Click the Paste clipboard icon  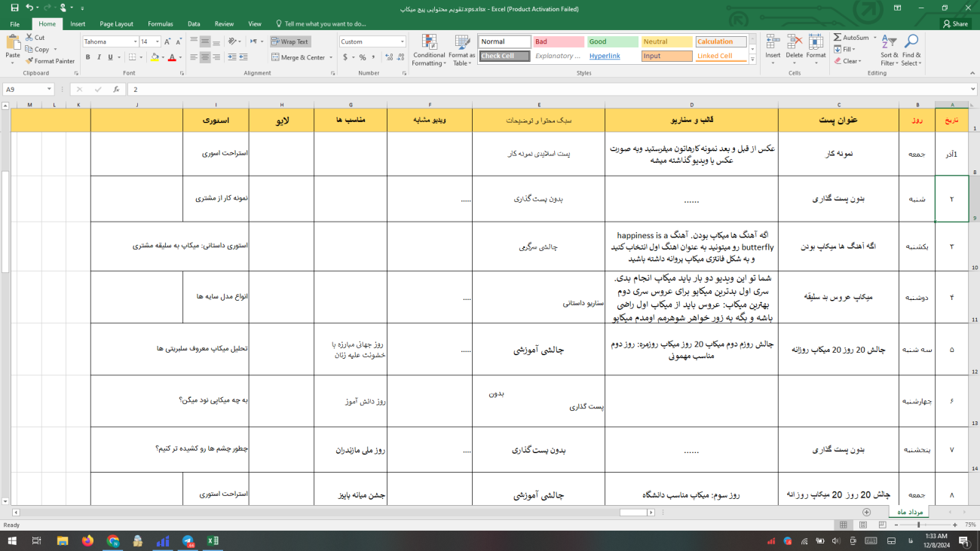pos(13,41)
